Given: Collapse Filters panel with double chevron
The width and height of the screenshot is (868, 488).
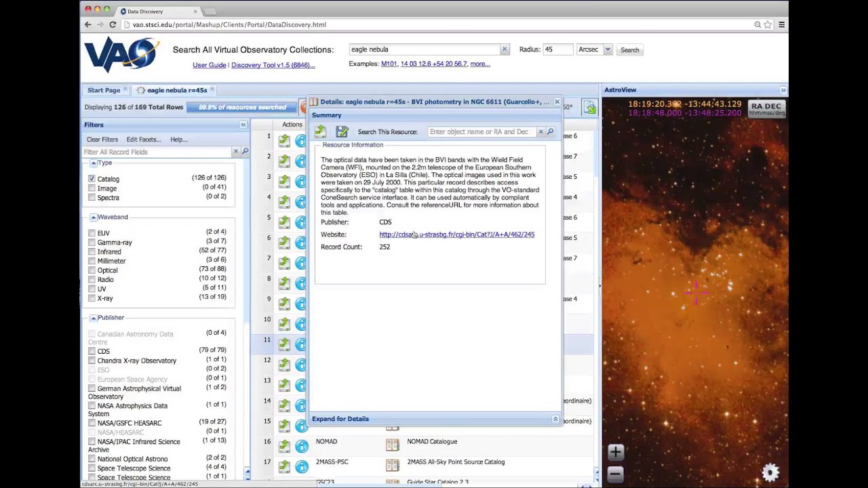Looking at the screenshot, I should (243, 125).
